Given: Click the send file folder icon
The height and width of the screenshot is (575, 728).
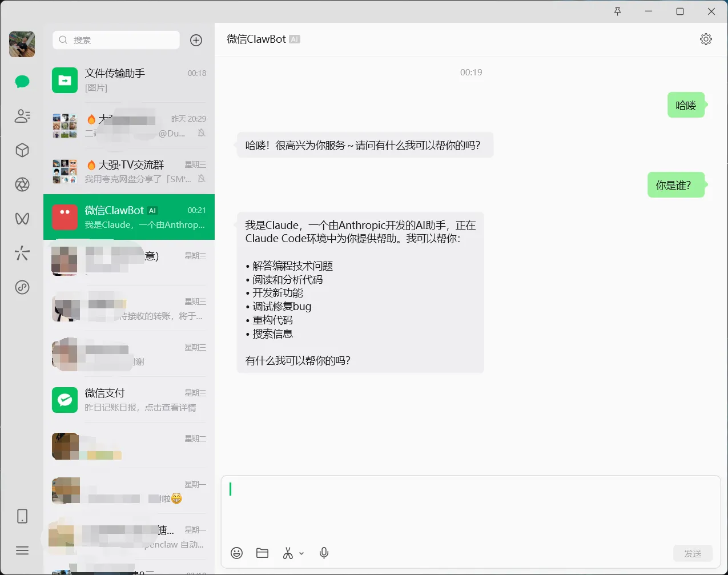Looking at the screenshot, I should point(262,553).
